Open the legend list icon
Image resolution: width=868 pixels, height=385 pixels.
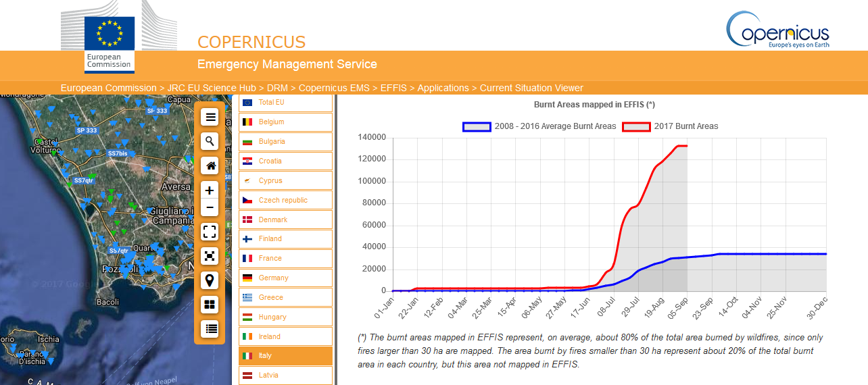(x=210, y=329)
